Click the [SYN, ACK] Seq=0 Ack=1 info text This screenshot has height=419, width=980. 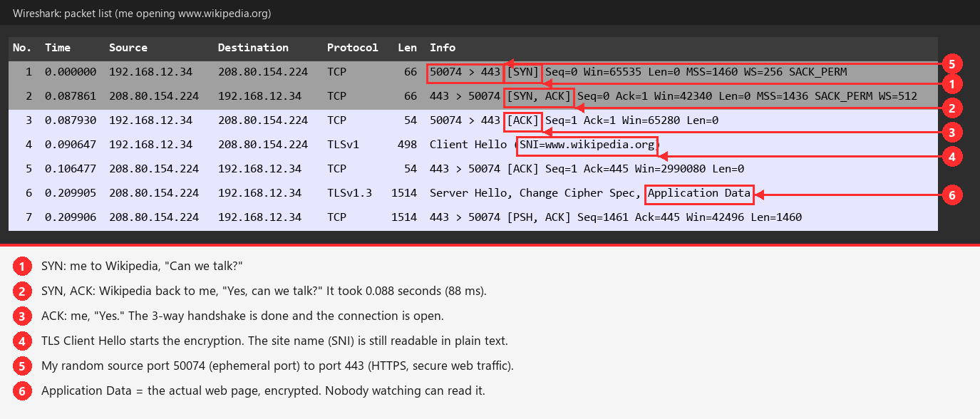[x=674, y=96]
